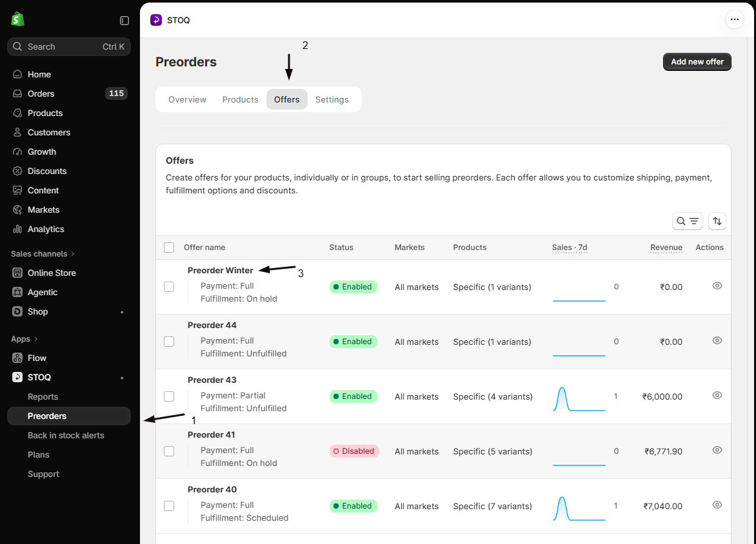
Task: Click the Online Store icon
Action: pos(17,273)
